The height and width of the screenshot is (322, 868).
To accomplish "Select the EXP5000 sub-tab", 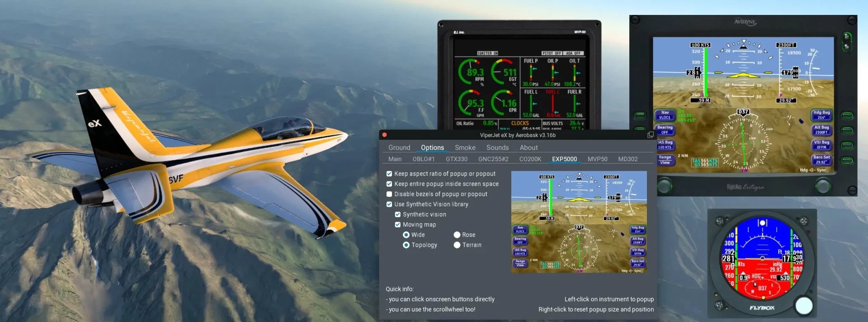I will pos(564,159).
